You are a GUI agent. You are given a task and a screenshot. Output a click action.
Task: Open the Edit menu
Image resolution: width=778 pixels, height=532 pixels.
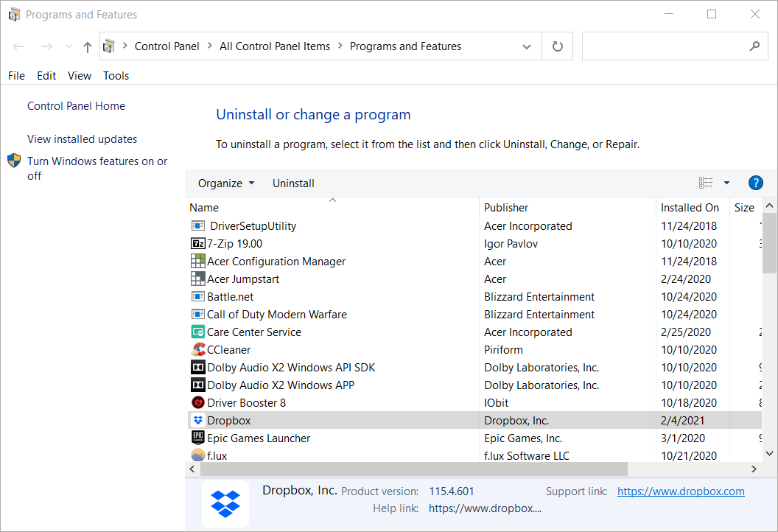pos(46,75)
